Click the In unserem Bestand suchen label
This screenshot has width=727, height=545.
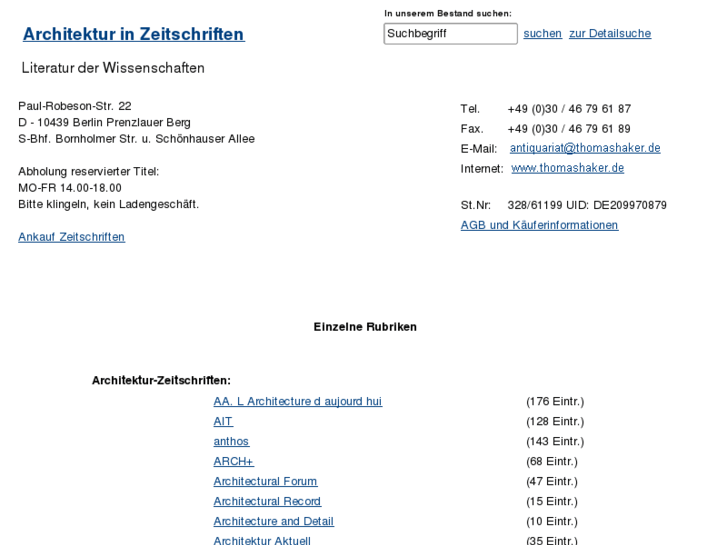pos(448,14)
